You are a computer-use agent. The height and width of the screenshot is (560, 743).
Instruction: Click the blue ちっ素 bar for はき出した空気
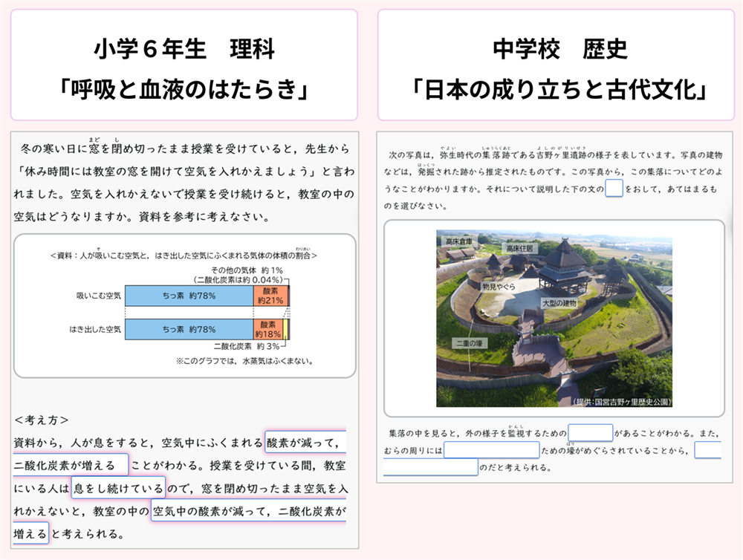point(189,329)
